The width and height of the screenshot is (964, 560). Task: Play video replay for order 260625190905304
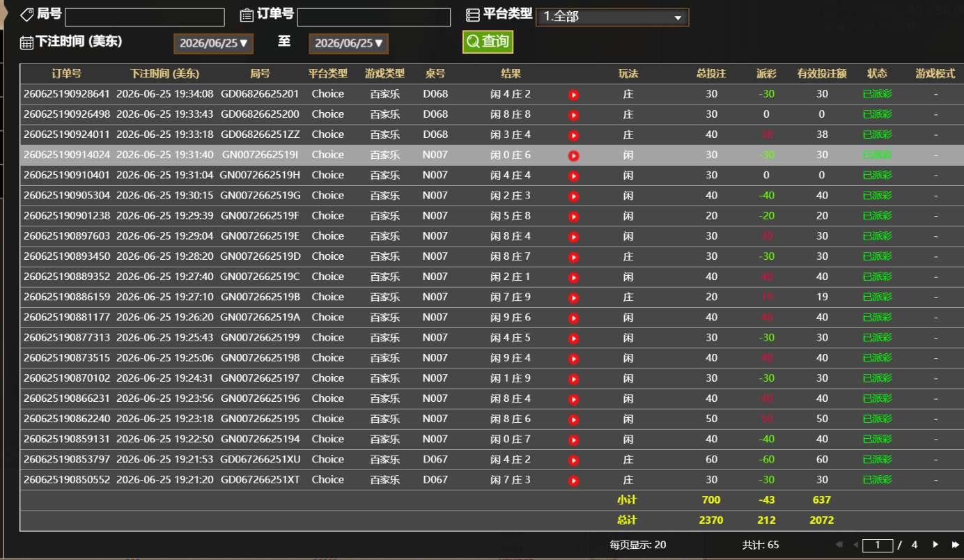click(574, 196)
